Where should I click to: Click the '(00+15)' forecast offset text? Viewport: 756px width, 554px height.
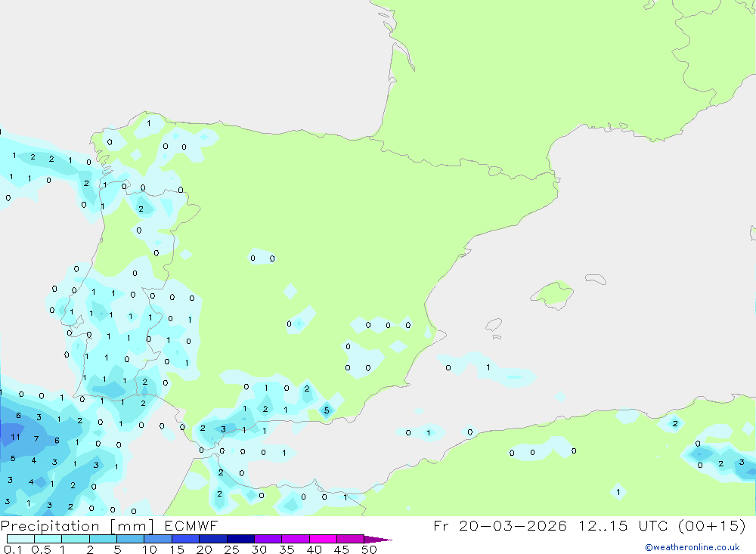tap(711, 526)
